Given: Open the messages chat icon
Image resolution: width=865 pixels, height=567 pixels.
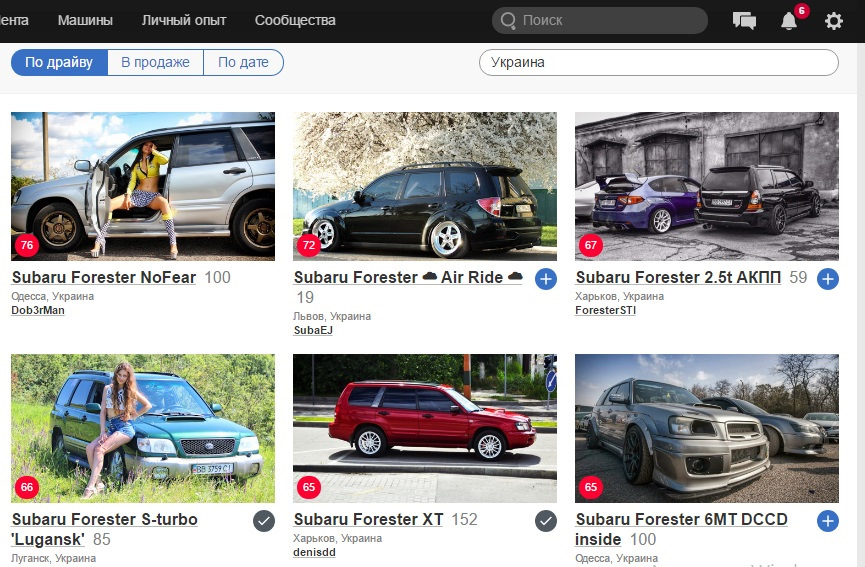Looking at the screenshot, I should click(x=744, y=21).
